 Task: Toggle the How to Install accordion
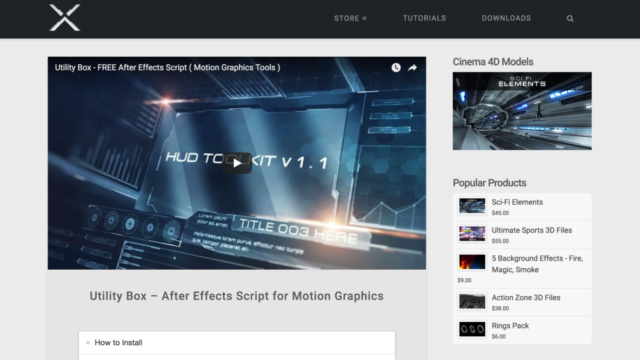click(x=237, y=342)
